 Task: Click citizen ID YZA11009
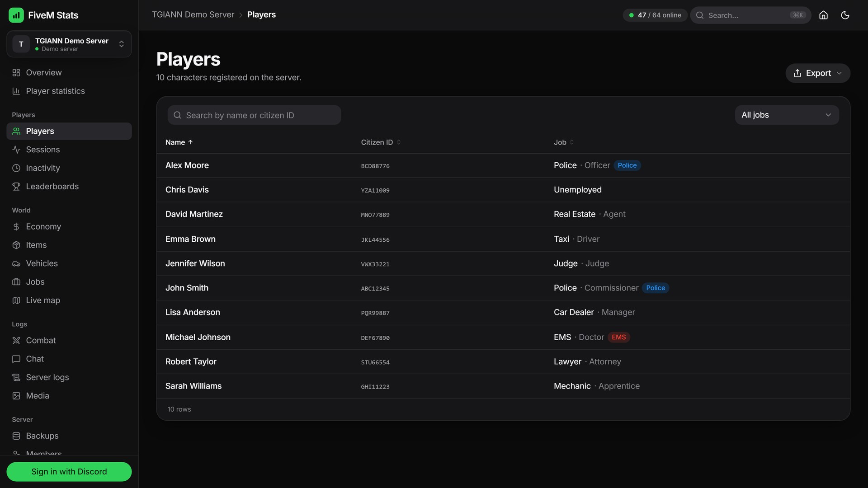point(375,190)
